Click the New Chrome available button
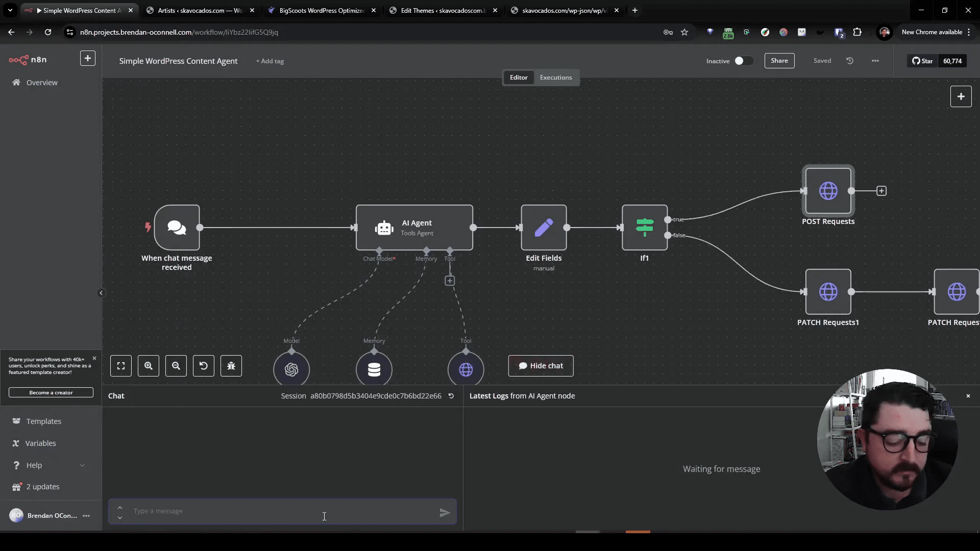This screenshot has width=980, height=551. tap(932, 32)
